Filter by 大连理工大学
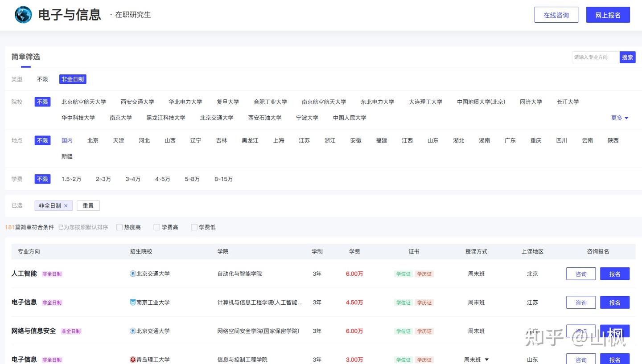 coord(425,102)
